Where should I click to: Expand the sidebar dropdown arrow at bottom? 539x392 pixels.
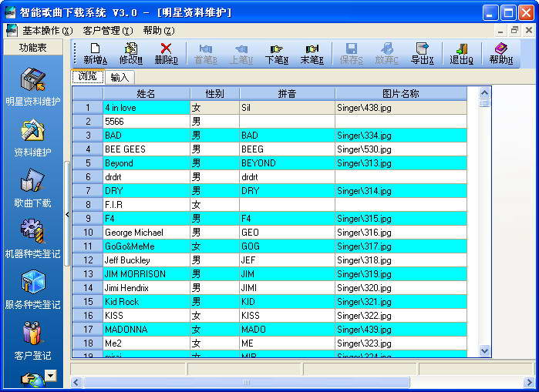[x=51, y=375]
